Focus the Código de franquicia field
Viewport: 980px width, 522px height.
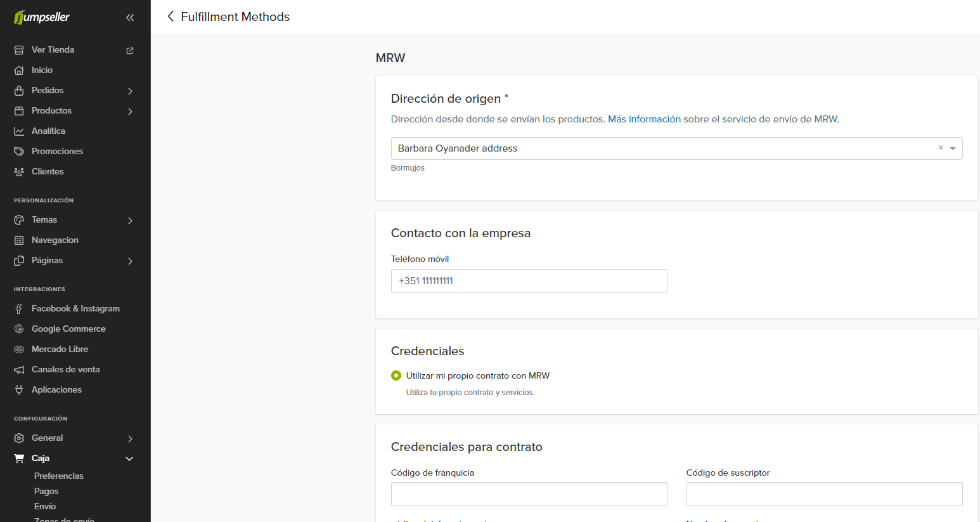click(x=529, y=494)
